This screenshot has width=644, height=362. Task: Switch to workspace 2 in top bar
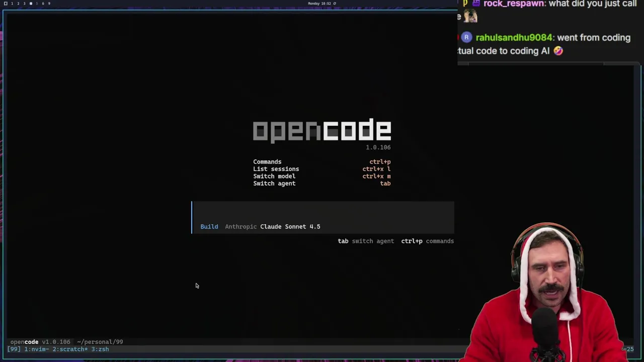[18, 4]
